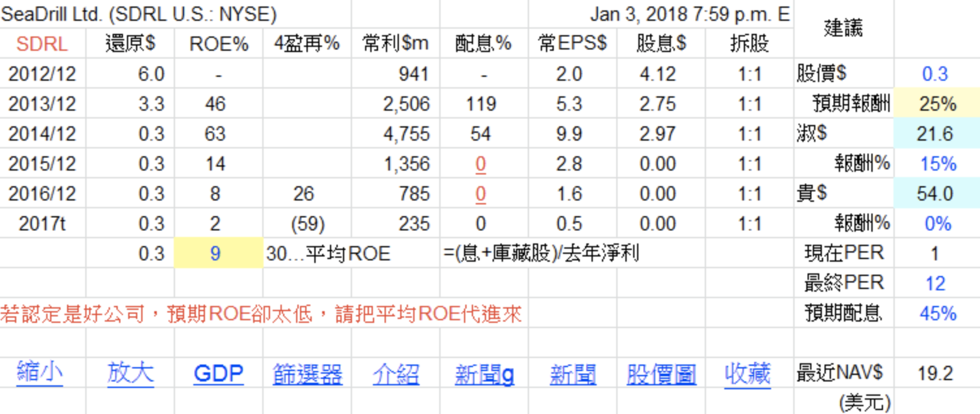Screen dimensions: 980x414
Task: Open the 新聞 link
Action: [573, 374]
